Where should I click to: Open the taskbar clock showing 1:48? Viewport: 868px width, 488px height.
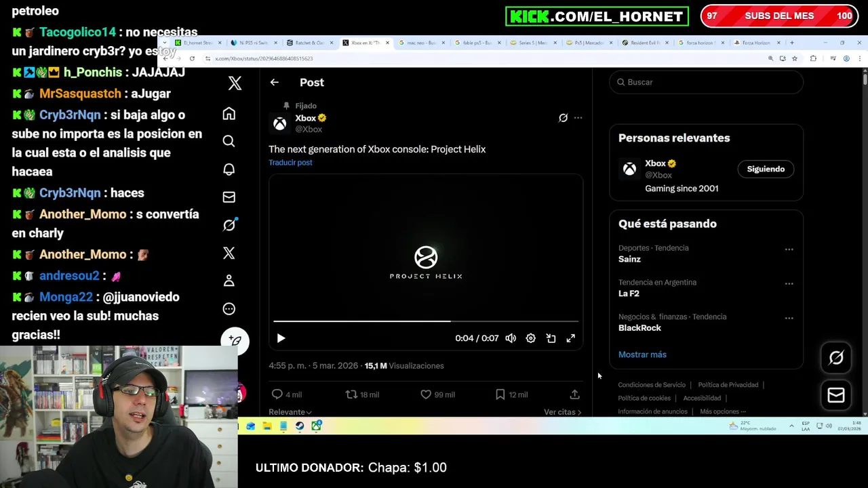pos(849,426)
